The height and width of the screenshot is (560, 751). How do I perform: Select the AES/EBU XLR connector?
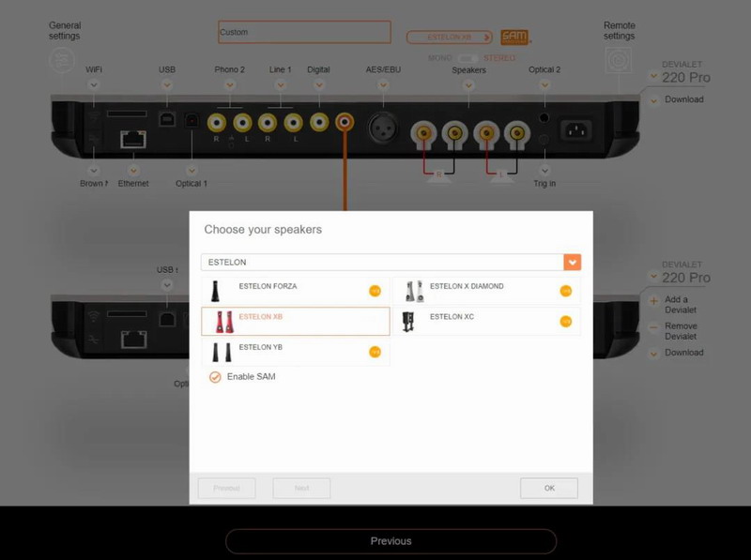click(x=383, y=128)
